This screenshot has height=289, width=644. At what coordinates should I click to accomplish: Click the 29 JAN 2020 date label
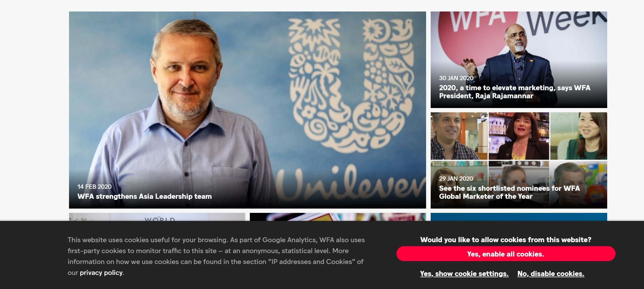pyautogui.click(x=456, y=178)
